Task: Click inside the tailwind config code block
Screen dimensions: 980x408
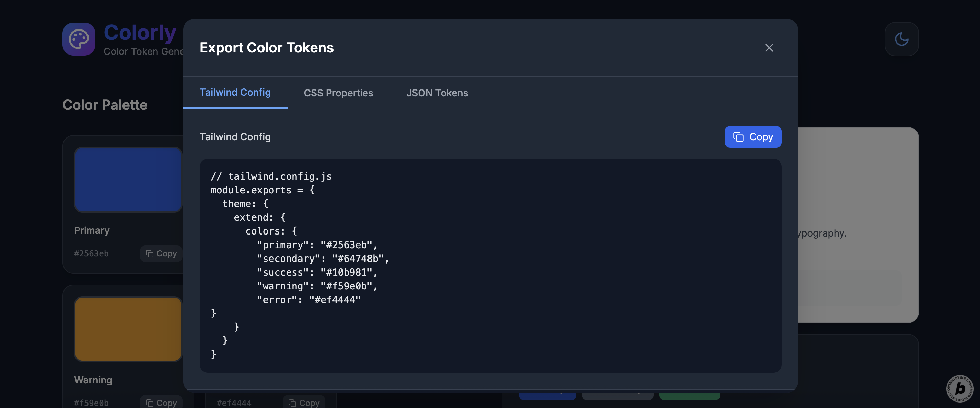Action: 490,265
